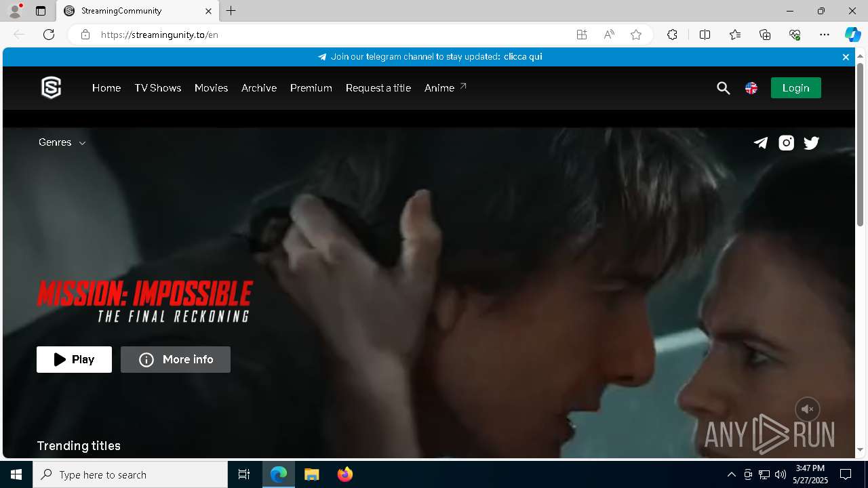The image size is (868, 488).
Task: Click the browser back arrow
Action: (19, 35)
